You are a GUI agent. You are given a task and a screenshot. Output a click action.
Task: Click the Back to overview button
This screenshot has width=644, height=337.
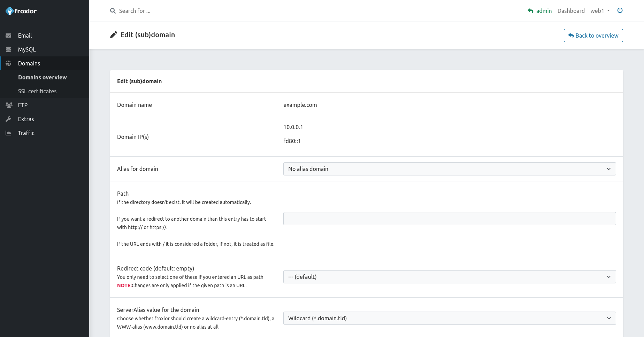coord(593,36)
